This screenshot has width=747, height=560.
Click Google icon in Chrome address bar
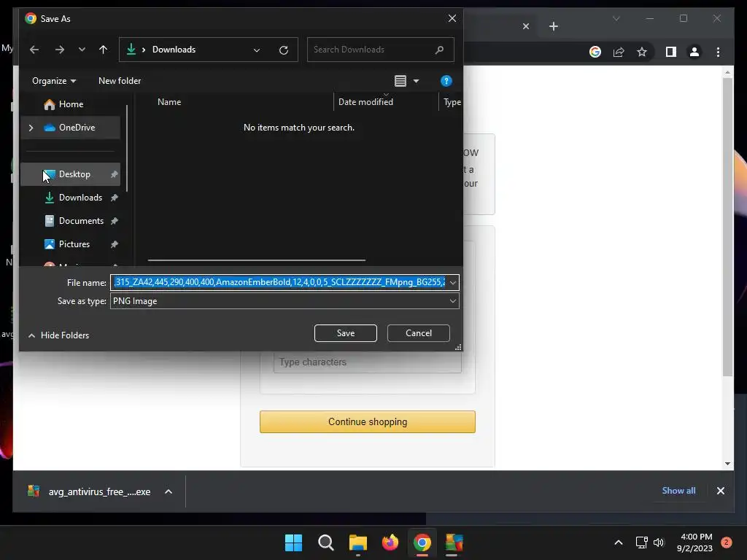(x=595, y=52)
